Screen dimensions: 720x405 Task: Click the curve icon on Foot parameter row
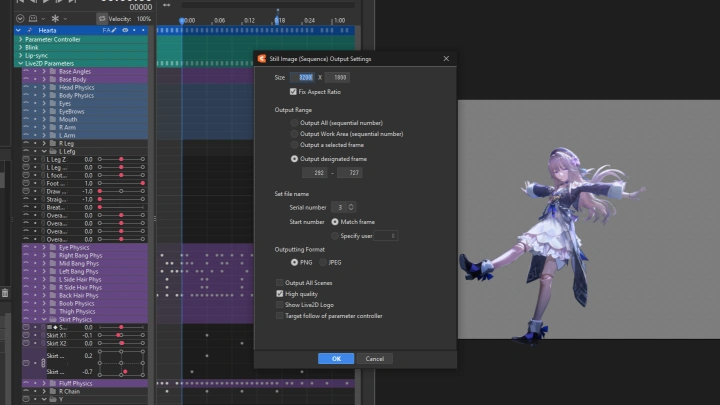pos(26,183)
